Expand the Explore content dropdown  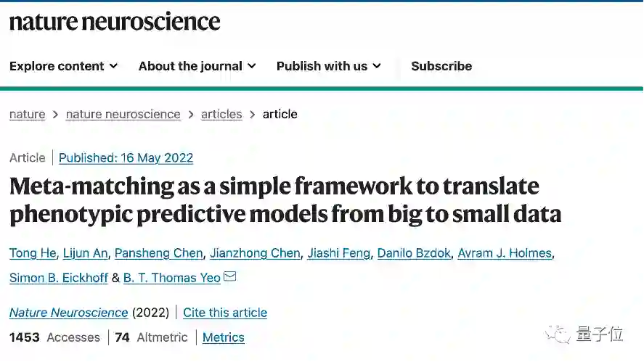[63, 66]
